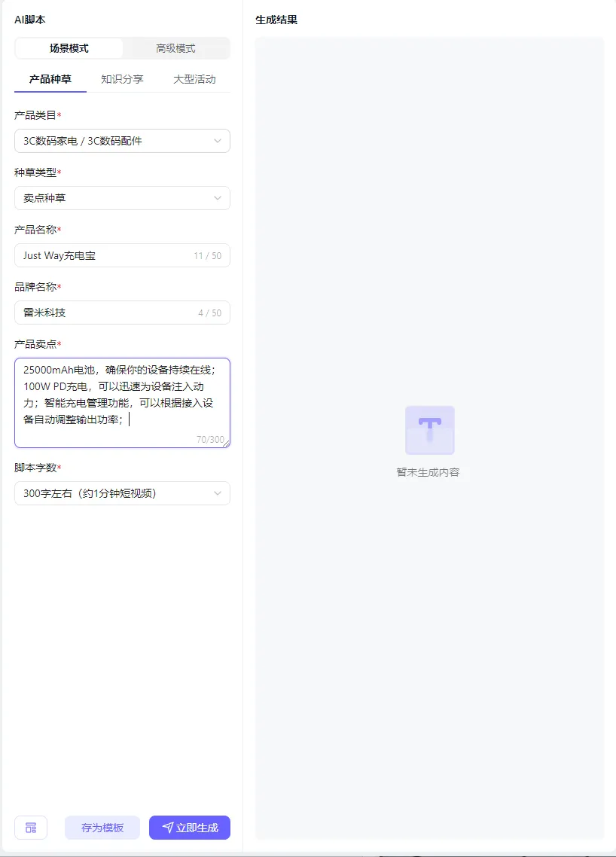Click the empty-state placeholder icon

coord(429,430)
